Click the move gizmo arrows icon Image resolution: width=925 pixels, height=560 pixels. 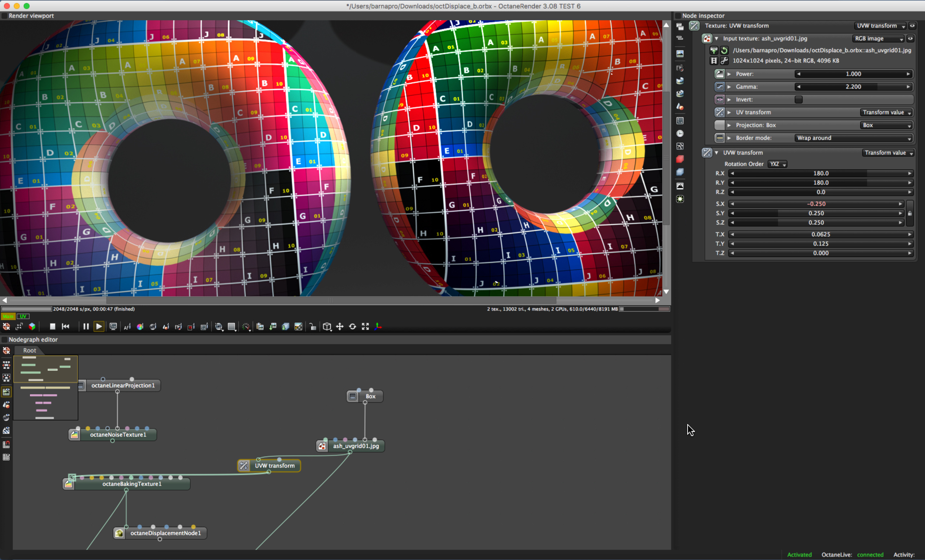(340, 327)
